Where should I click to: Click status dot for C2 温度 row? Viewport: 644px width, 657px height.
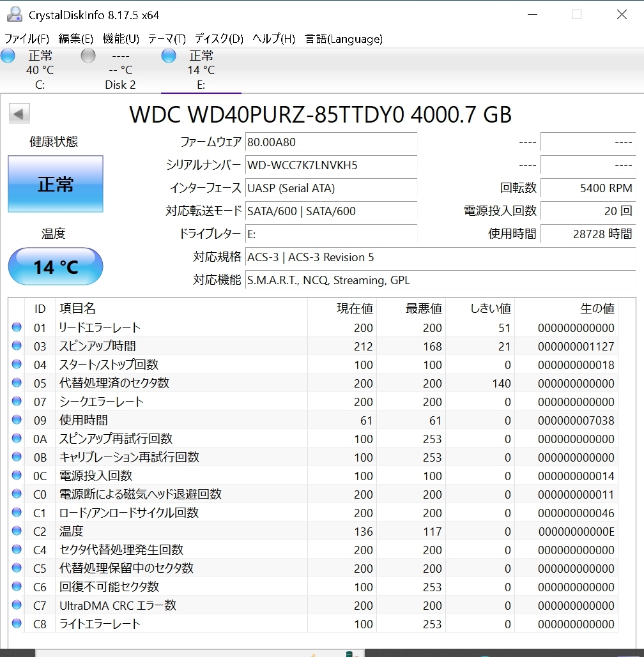coord(17,531)
